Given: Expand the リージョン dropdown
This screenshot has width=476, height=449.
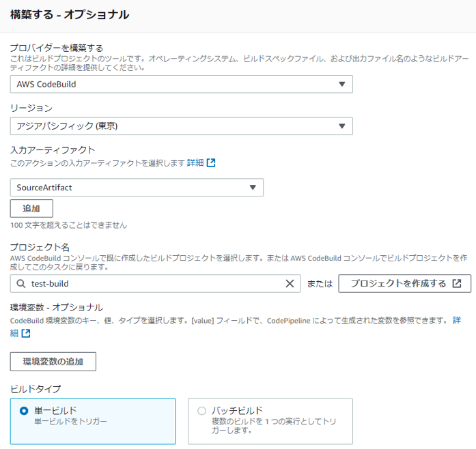Looking at the screenshot, I should (181, 126).
